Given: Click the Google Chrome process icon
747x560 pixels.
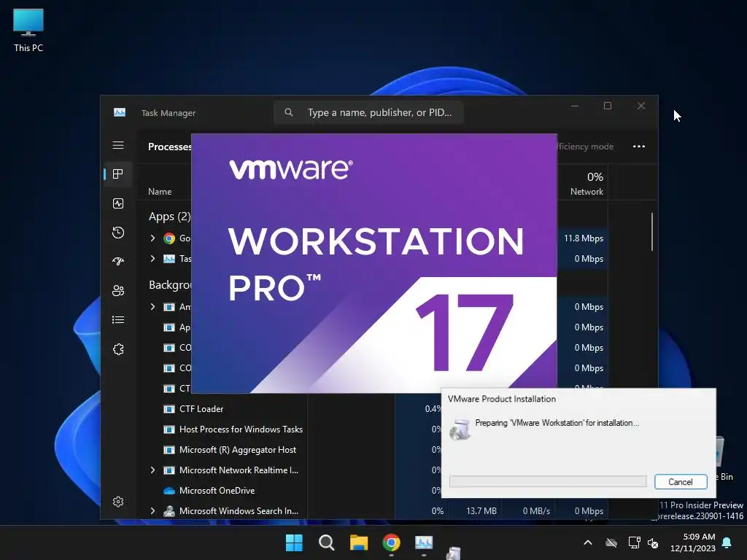Looking at the screenshot, I should 169,238.
